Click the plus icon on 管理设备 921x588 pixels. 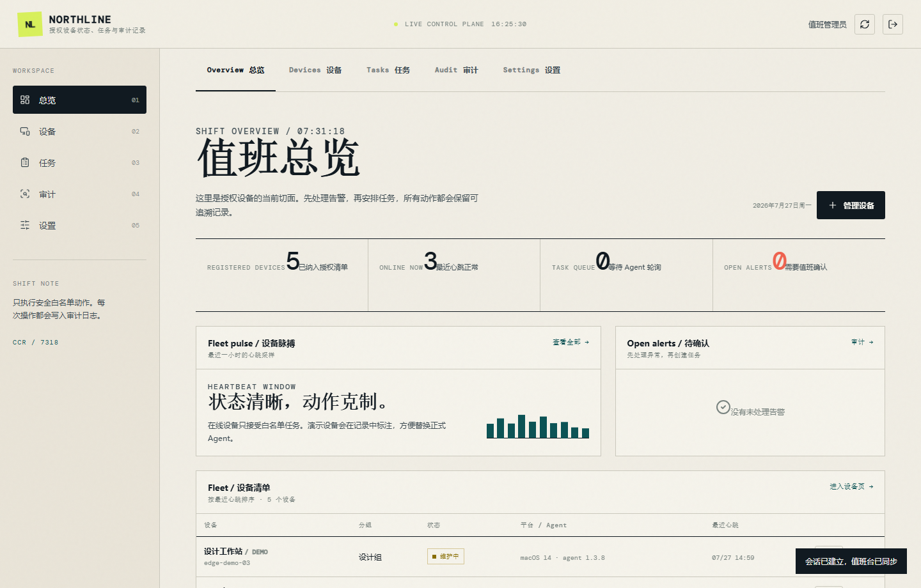coord(833,205)
